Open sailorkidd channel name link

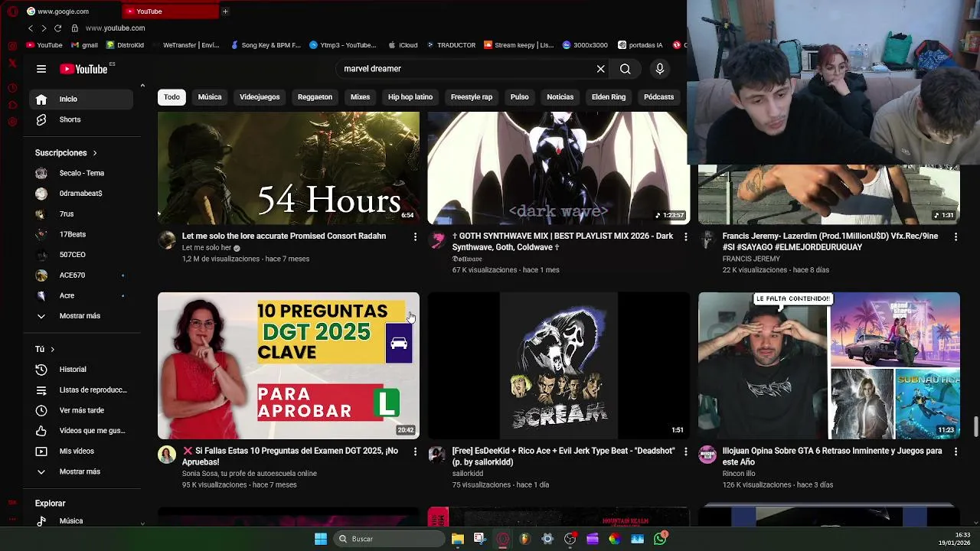[x=468, y=474]
